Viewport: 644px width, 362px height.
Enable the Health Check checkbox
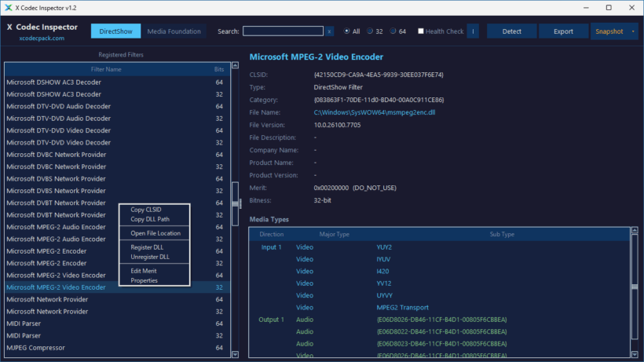pos(421,31)
